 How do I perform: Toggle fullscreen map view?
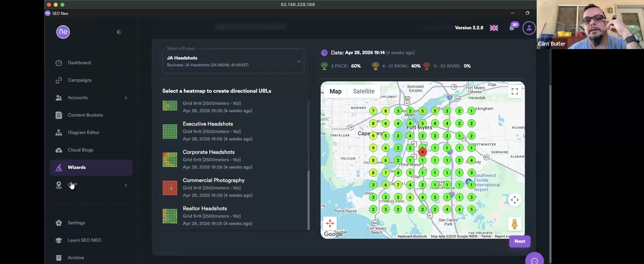click(x=515, y=91)
